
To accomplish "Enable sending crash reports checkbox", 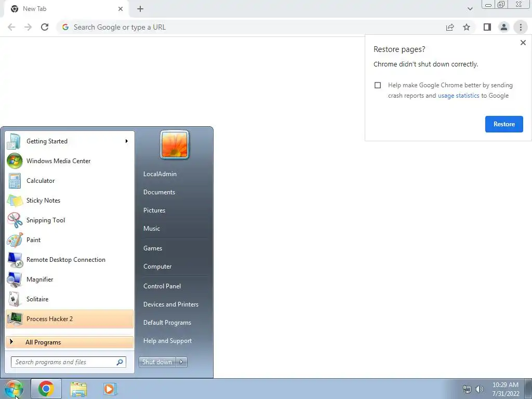I will [378, 85].
